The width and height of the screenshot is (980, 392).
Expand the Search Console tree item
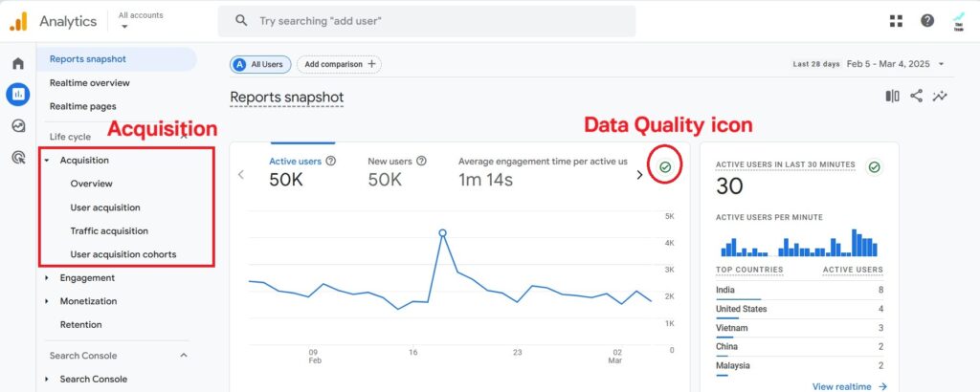(47, 379)
